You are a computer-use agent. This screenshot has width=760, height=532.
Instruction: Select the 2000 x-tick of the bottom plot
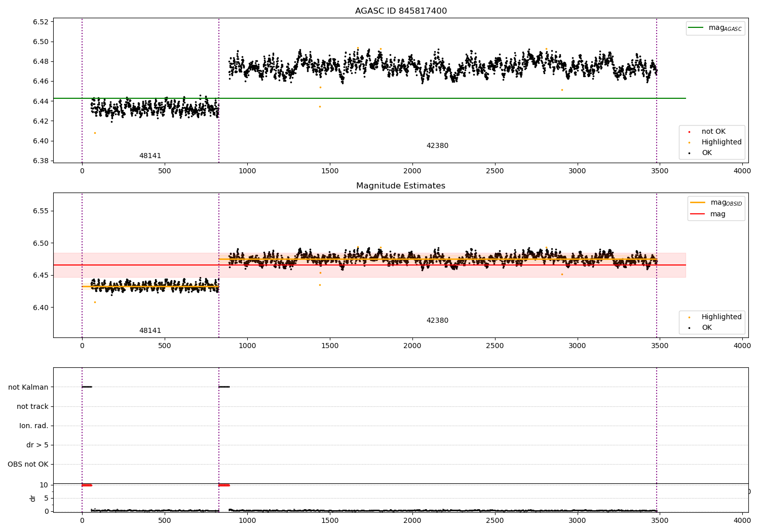click(412, 520)
